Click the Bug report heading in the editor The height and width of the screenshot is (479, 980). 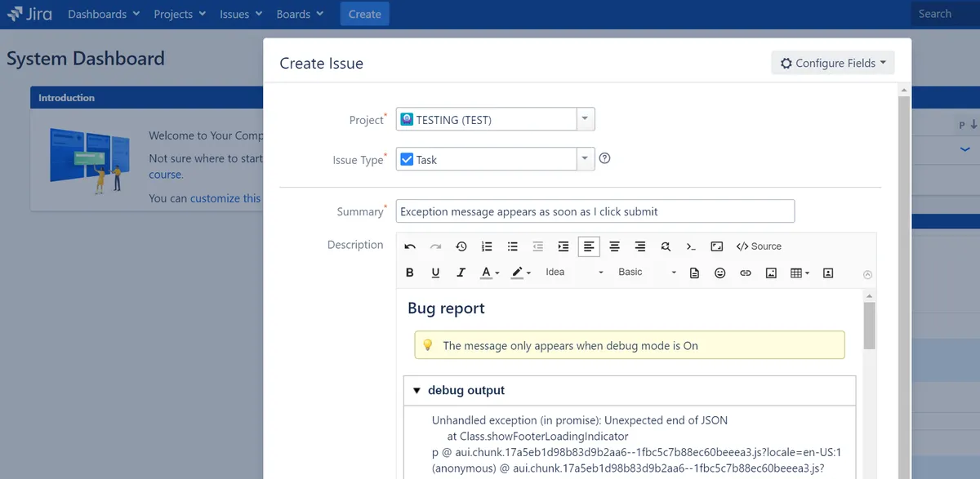446,308
